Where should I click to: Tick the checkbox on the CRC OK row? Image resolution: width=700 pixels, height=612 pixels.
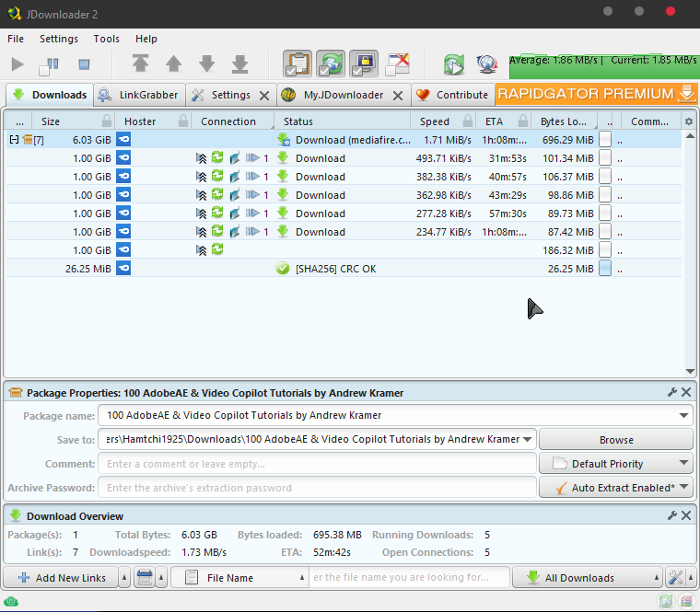(x=605, y=269)
